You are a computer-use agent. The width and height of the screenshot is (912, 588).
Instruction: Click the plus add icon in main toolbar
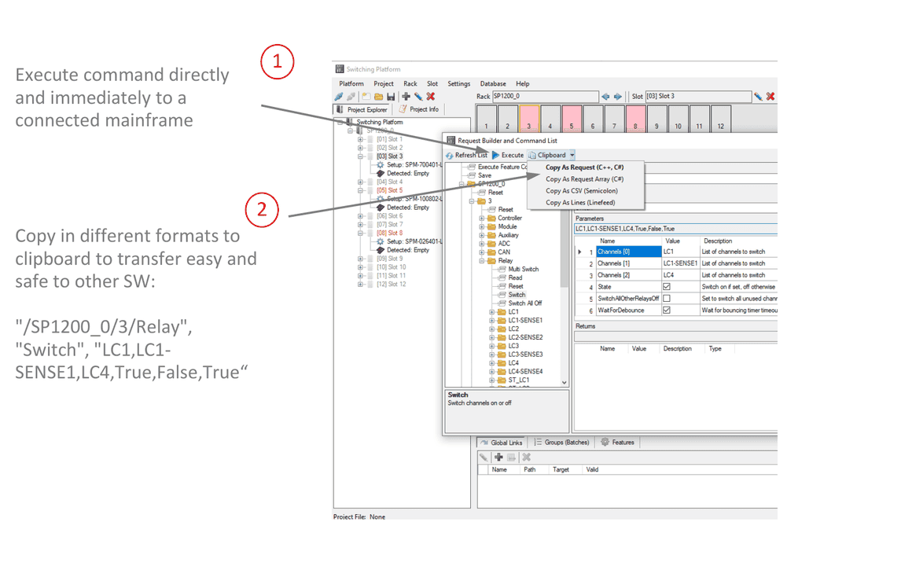tap(406, 97)
